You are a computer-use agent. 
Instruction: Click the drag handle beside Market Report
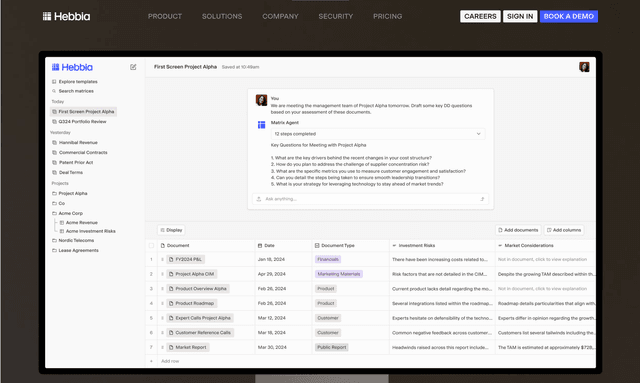coord(162,347)
